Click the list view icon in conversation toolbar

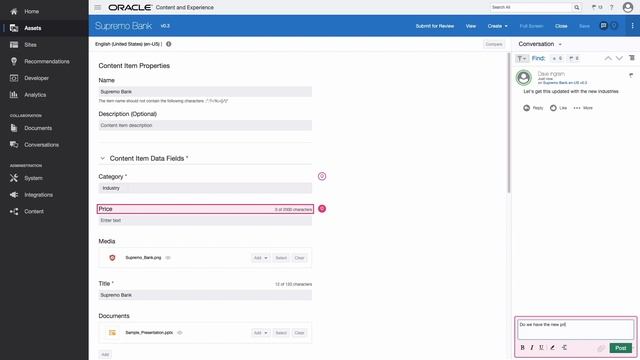(x=632, y=58)
